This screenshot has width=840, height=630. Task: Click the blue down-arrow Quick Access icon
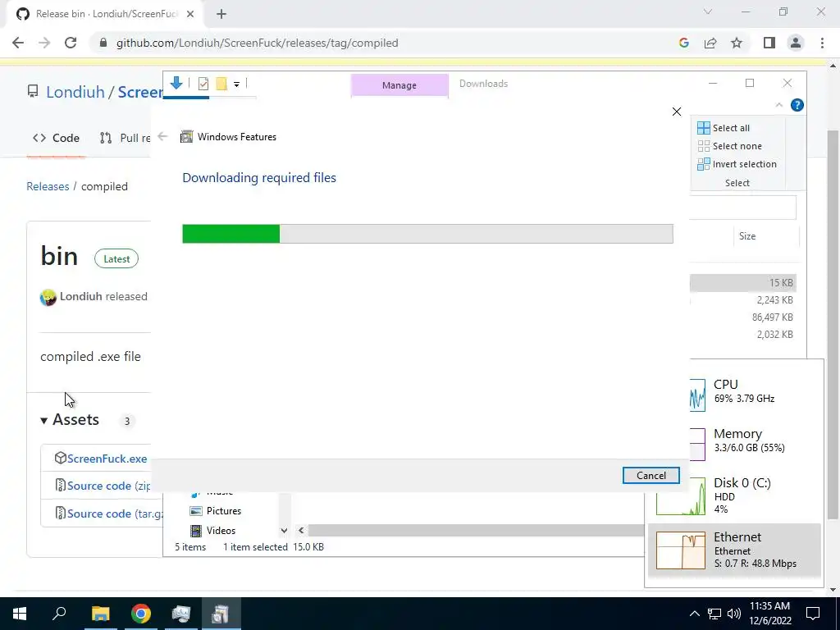click(176, 83)
